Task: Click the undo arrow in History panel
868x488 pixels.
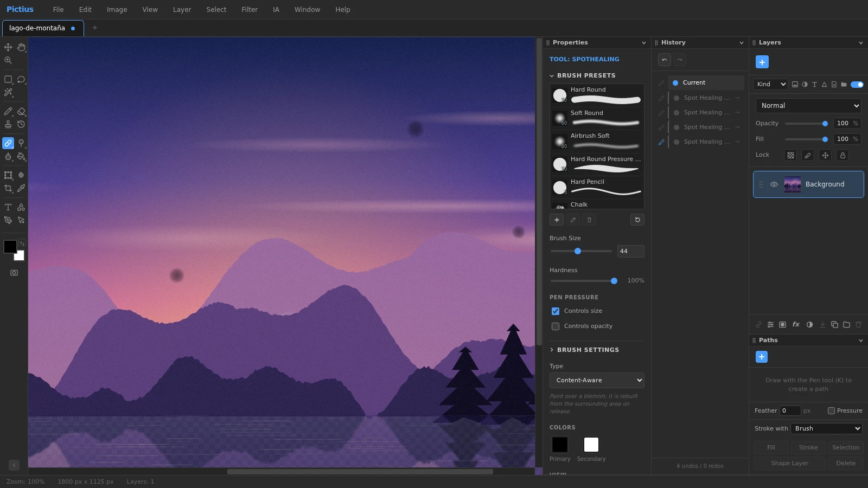Action: tap(665, 60)
